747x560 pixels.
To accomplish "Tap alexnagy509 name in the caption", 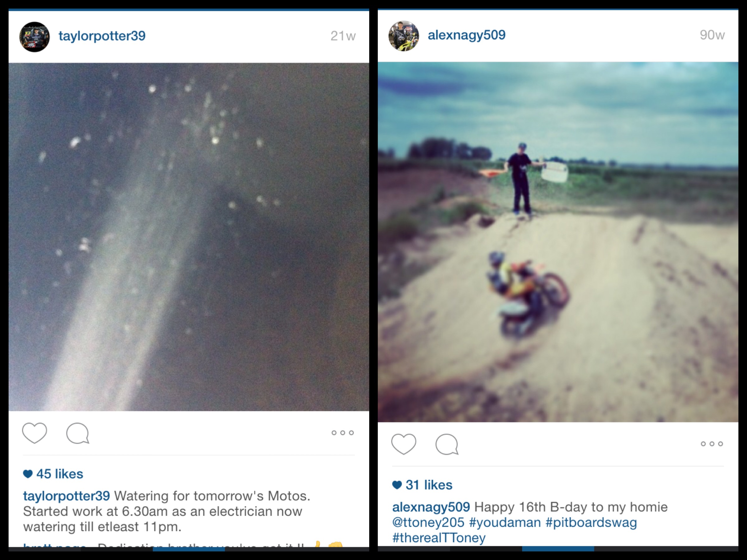I will [x=431, y=507].
